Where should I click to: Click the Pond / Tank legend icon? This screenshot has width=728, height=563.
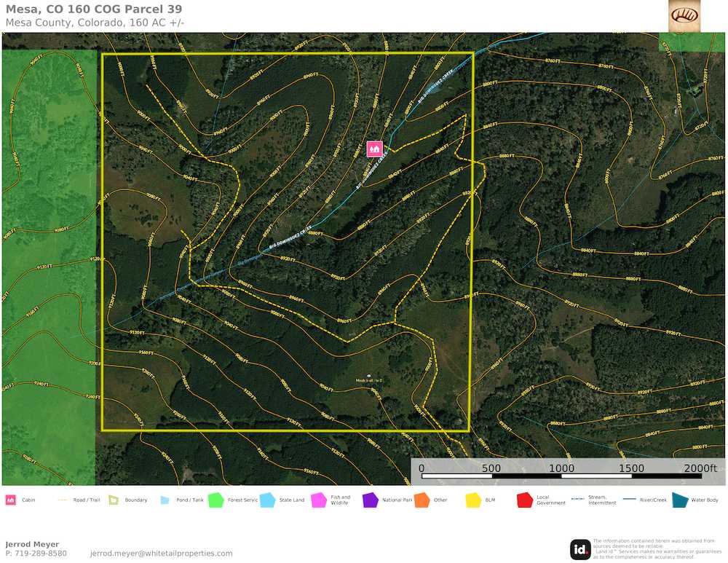[x=165, y=500]
